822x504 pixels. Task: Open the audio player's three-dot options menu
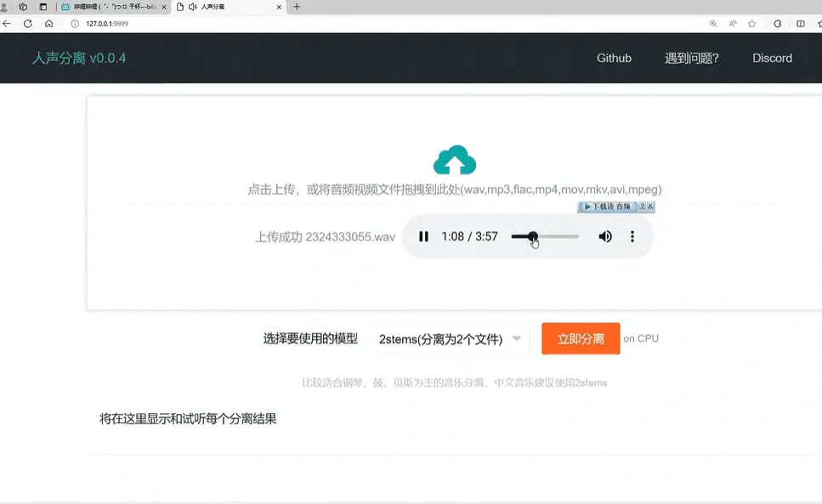coord(632,236)
